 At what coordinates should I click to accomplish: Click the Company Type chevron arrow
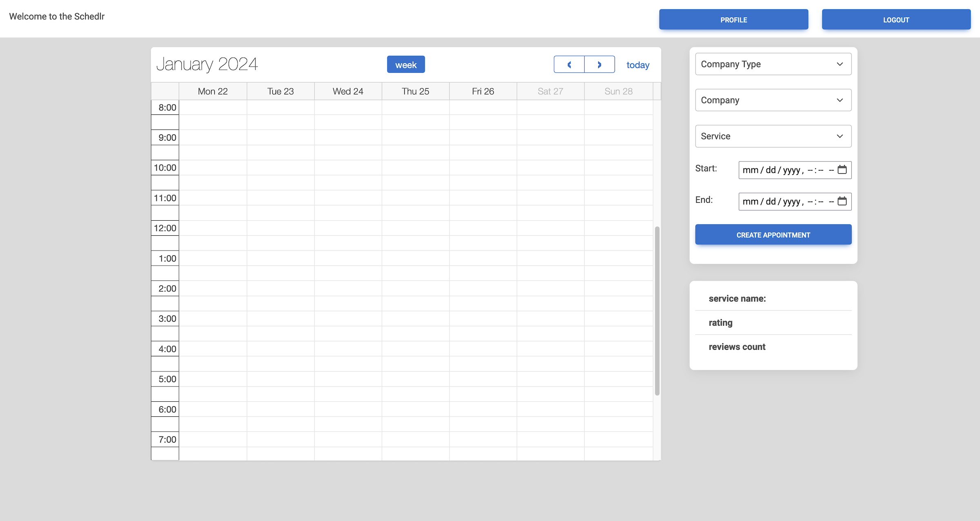[840, 64]
